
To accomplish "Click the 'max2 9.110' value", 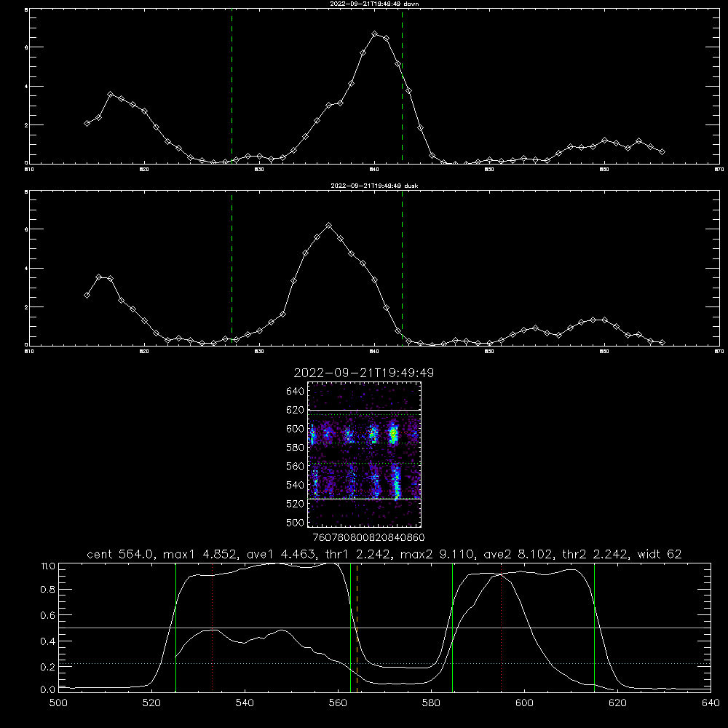I will pos(436,554).
